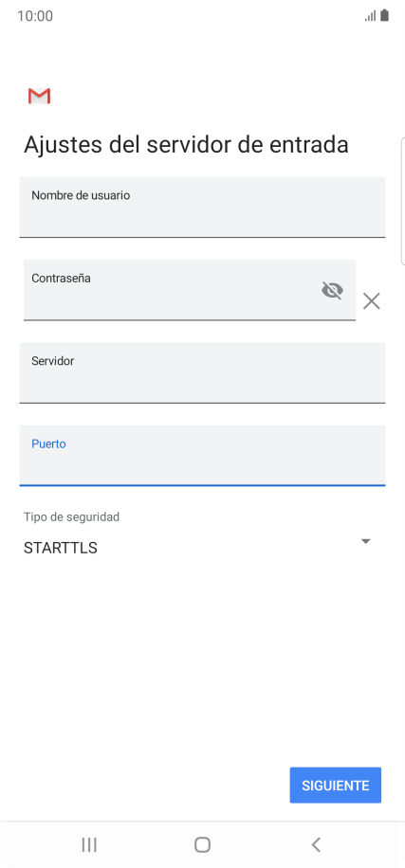Toggle password visibility eye icon
This screenshot has height=868, width=405.
[x=332, y=290]
